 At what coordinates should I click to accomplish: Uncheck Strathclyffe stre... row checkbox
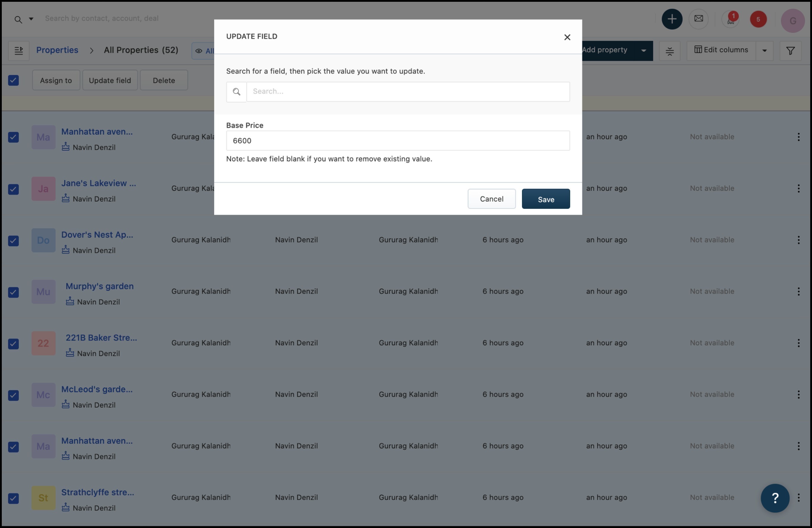click(13, 498)
